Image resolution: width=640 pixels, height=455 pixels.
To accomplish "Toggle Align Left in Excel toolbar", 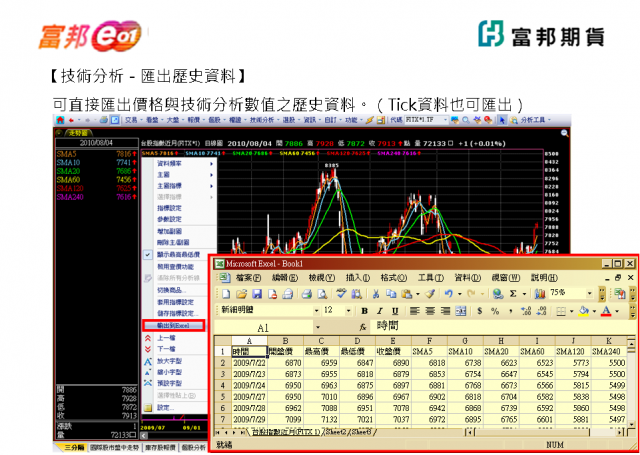I will click(415, 311).
